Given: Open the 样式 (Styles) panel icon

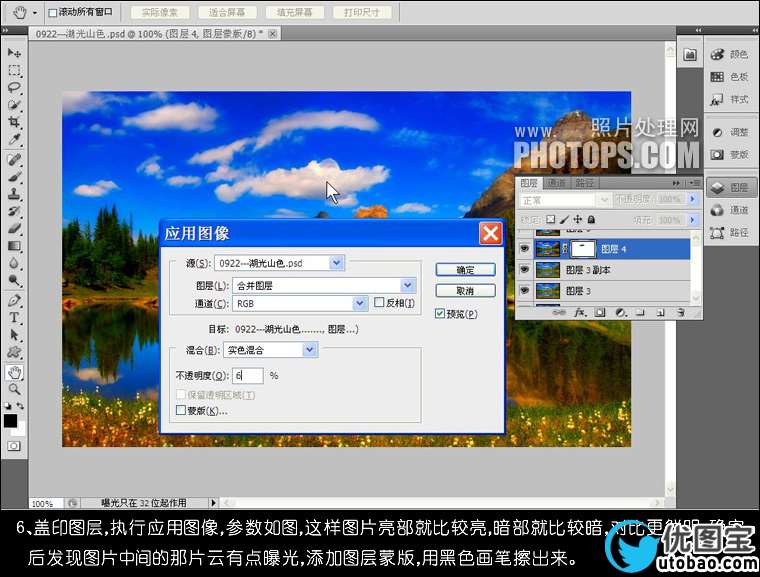Looking at the screenshot, I should tap(729, 99).
